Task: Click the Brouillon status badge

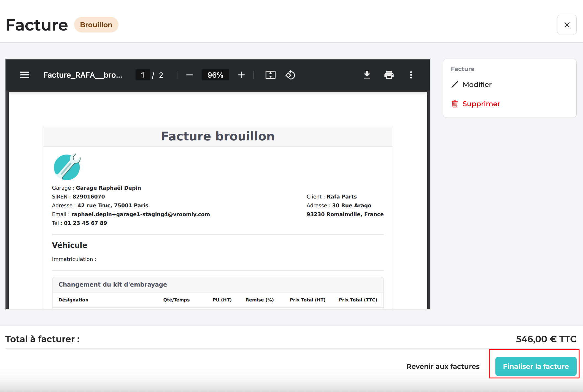Action: click(96, 25)
